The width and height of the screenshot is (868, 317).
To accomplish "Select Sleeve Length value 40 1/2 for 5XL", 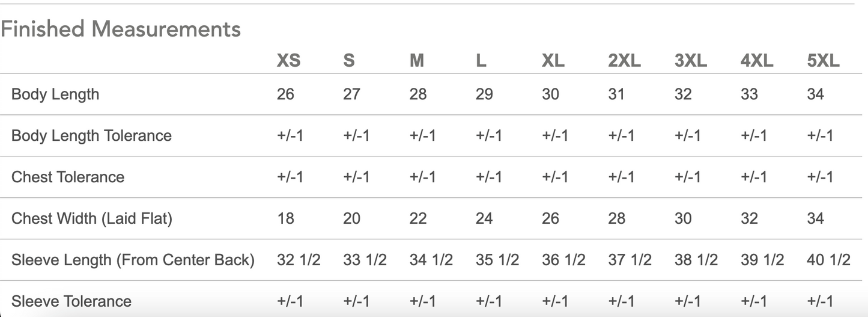I will [829, 260].
